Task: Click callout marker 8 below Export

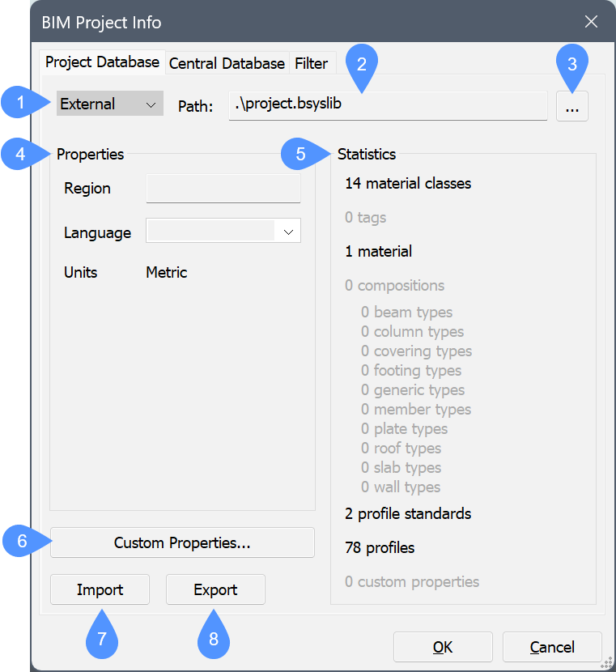Action: point(214,638)
